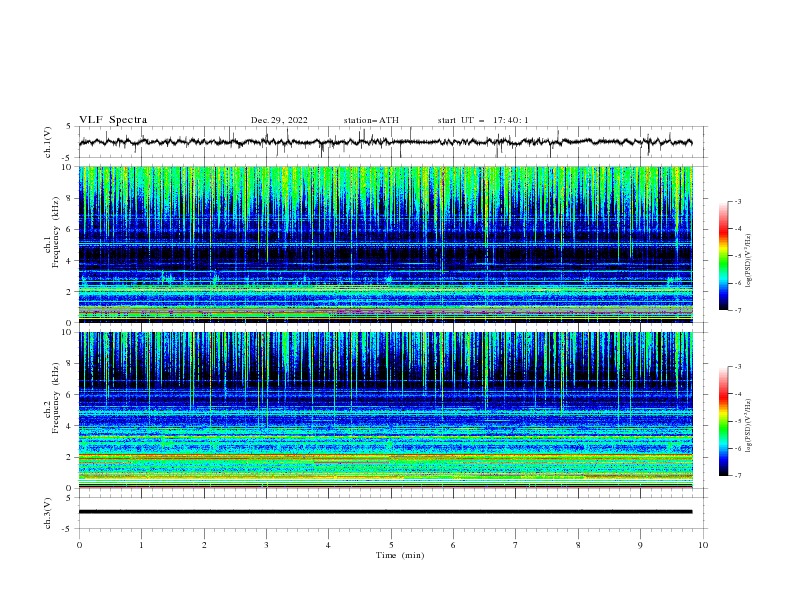This screenshot has height=612, width=792.
Task: Click the "ch.3(V)" waveform axis label
Action: [48, 513]
